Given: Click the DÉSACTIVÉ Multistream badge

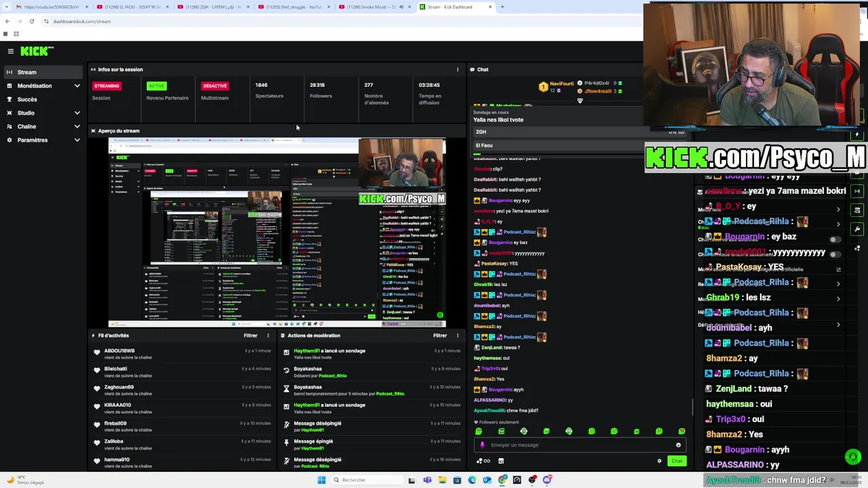Looking at the screenshot, I should 214,86.
